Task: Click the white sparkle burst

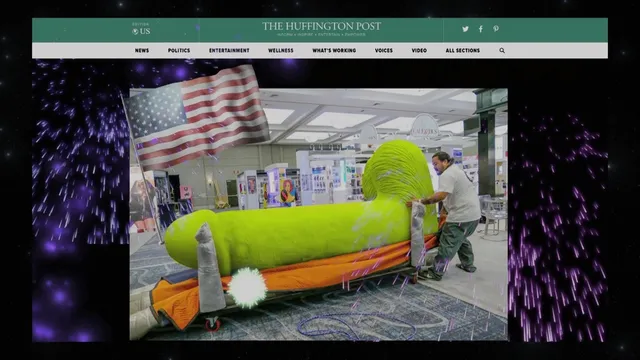Action: pos(247,287)
